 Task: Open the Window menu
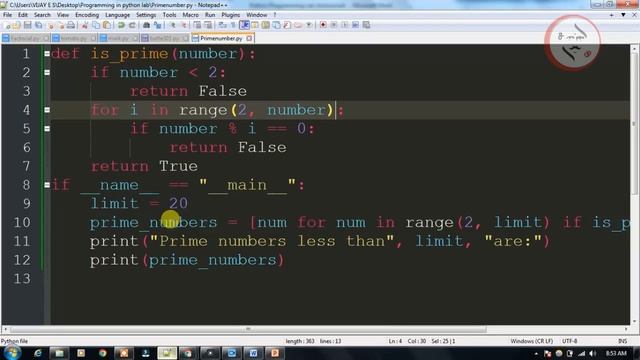point(256,15)
